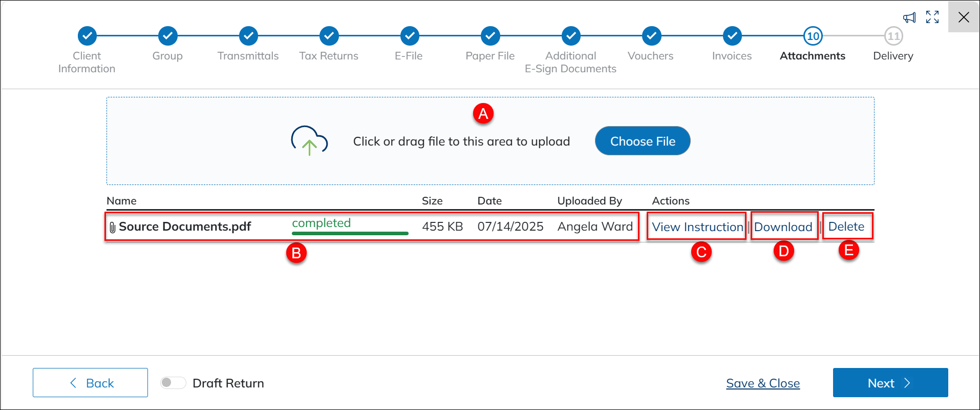This screenshot has width=980, height=410.
Task: Click the megaphone announcement icon
Action: [909, 18]
